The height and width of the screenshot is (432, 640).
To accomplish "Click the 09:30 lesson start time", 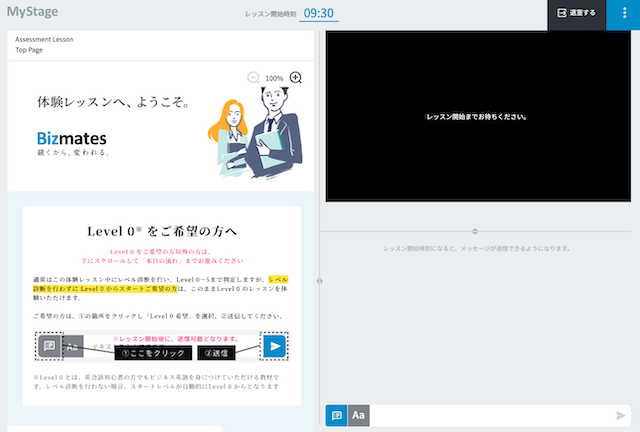I will click(318, 13).
